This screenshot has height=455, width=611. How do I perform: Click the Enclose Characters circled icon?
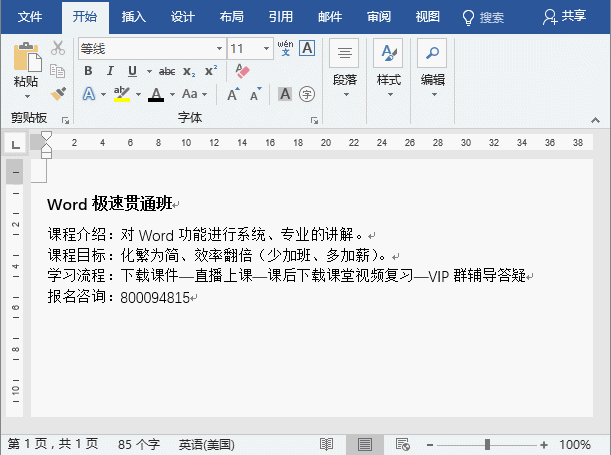[307, 94]
